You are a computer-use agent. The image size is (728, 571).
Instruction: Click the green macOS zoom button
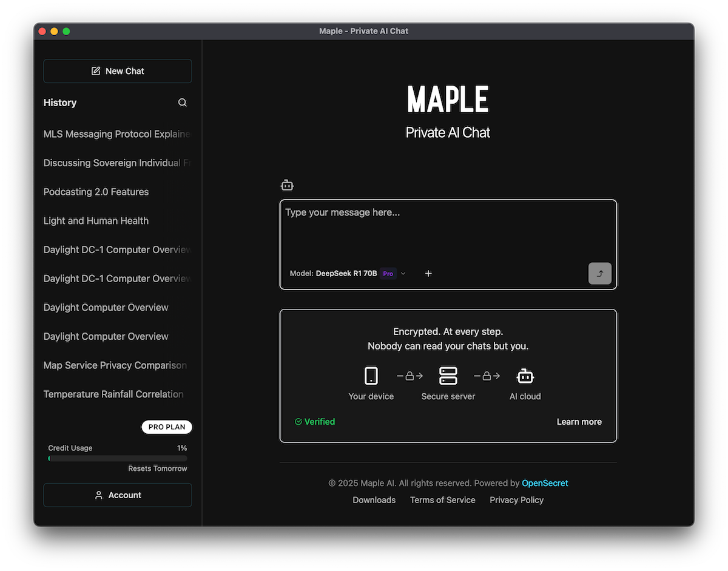(x=66, y=31)
